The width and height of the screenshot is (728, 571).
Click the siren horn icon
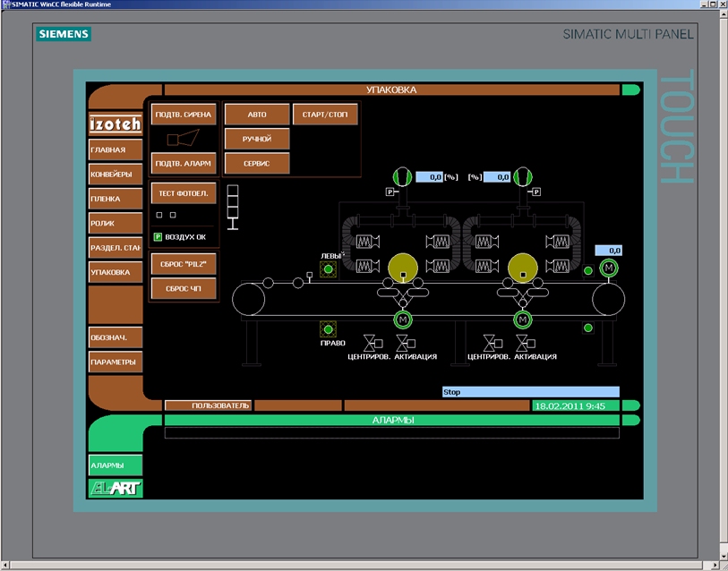(183, 136)
